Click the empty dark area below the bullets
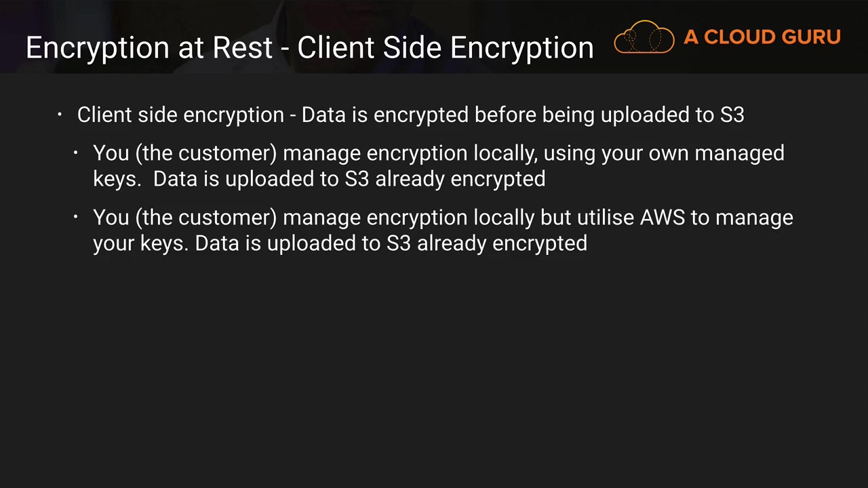The width and height of the screenshot is (868, 488). (x=434, y=366)
